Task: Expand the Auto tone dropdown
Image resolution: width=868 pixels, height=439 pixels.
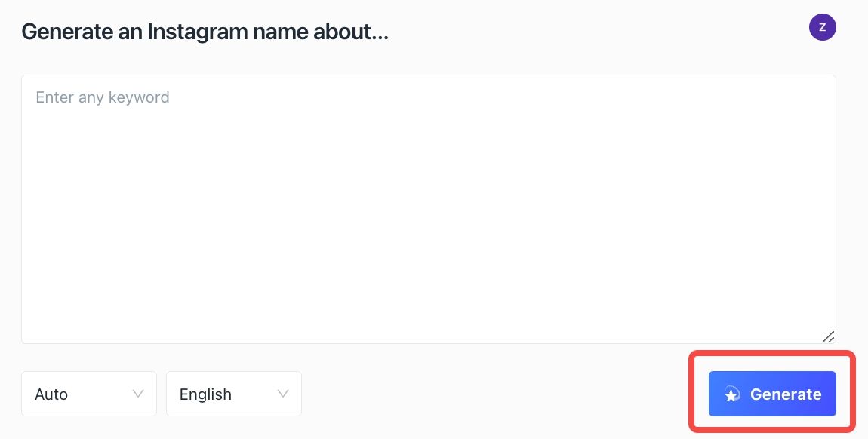Action: [x=89, y=394]
